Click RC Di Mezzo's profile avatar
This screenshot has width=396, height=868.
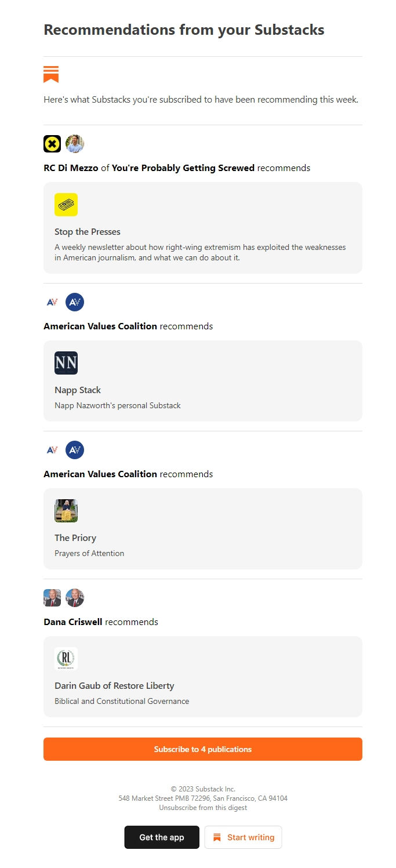(x=75, y=143)
